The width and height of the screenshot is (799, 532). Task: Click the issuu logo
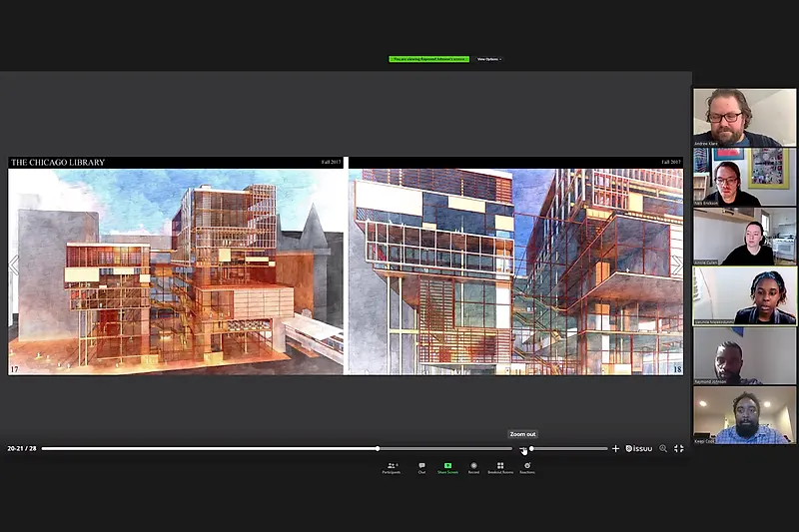pyautogui.click(x=639, y=448)
